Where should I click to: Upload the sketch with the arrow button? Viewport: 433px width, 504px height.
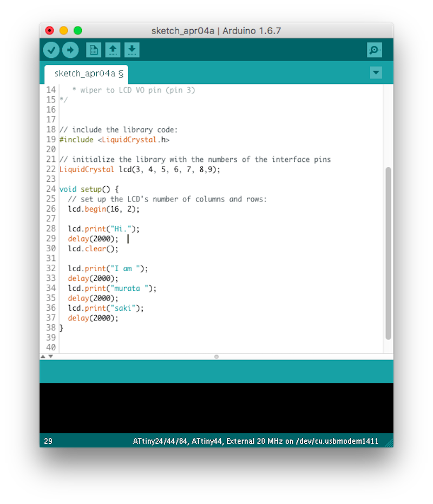click(70, 50)
